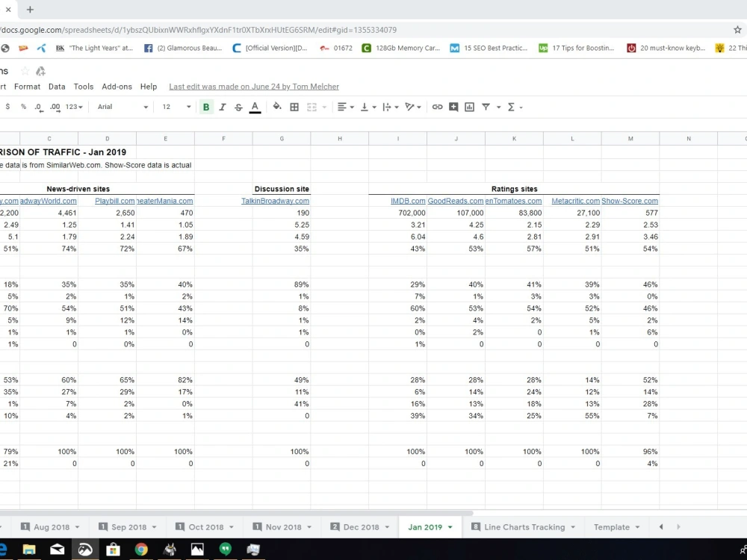Increase decimal places icon
This screenshot has height=560, width=747.
[55, 107]
